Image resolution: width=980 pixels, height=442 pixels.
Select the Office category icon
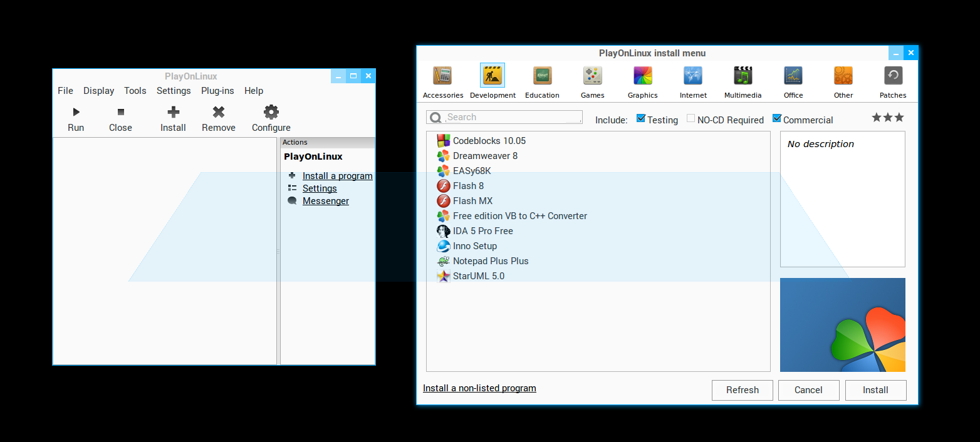(793, 76)
